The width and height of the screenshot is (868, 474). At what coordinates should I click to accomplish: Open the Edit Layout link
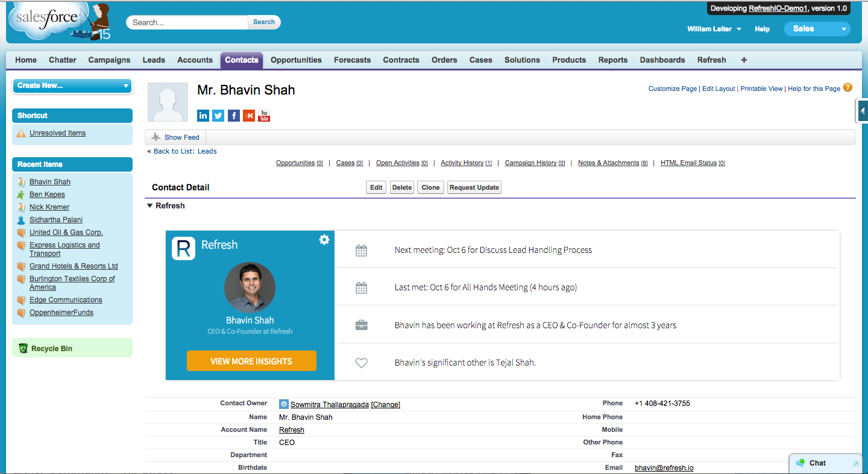click(719, 89)
